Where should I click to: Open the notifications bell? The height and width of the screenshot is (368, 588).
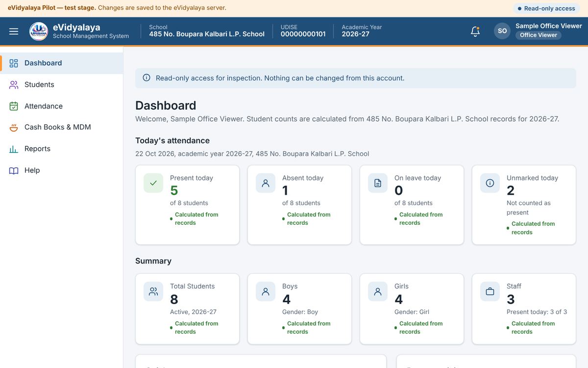[475, 31]
